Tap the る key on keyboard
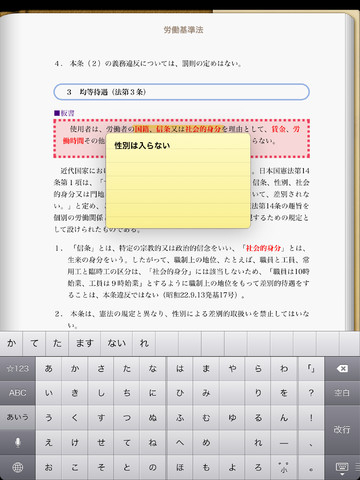The width and height of the screenshot is (360, 480). tap(258, 418)
